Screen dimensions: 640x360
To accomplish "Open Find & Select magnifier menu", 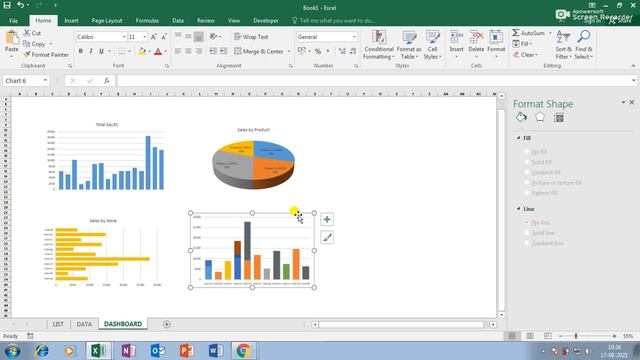I will pos(584,45).
